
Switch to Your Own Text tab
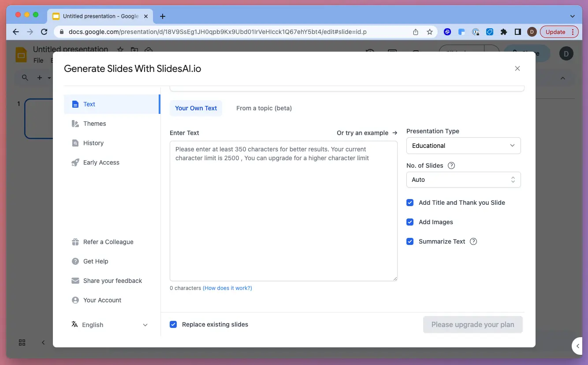pyautogui.click(x=196, y=108)
